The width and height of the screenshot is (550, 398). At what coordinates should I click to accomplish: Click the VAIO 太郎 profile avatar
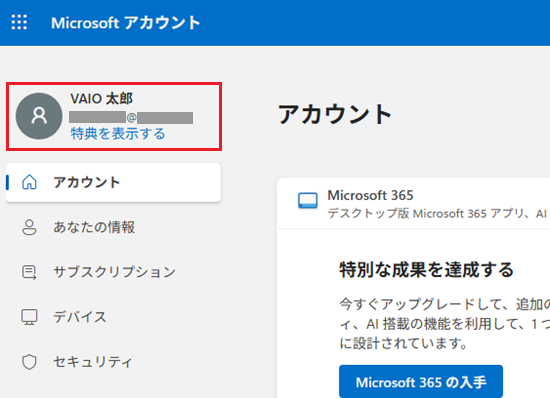[x=39, y=116]
